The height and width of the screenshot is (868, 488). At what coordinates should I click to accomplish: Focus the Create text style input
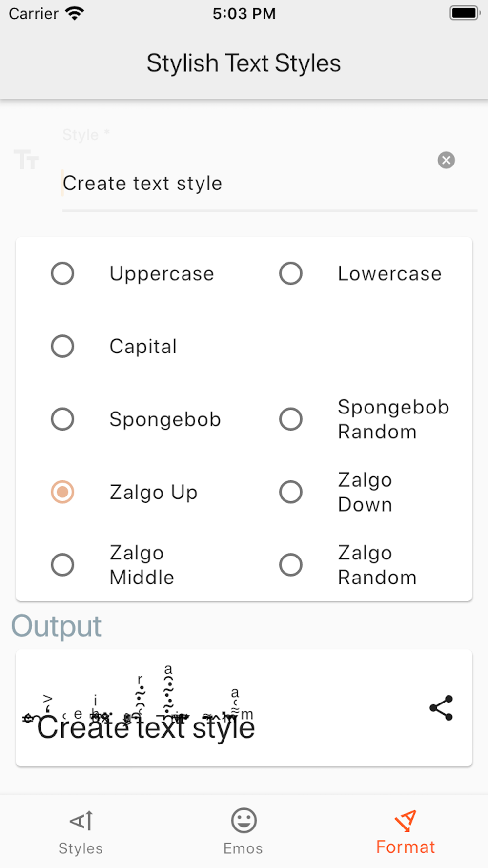(269, 184)
